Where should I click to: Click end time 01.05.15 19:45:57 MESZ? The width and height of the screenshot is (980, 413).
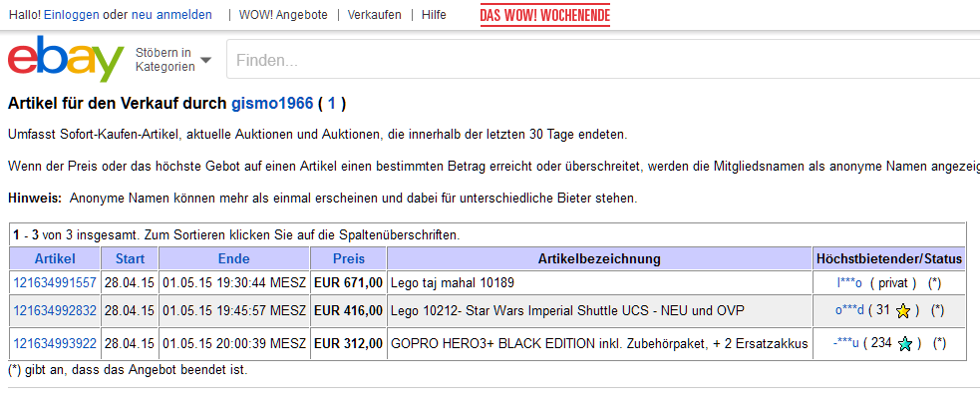coord(234,310)
